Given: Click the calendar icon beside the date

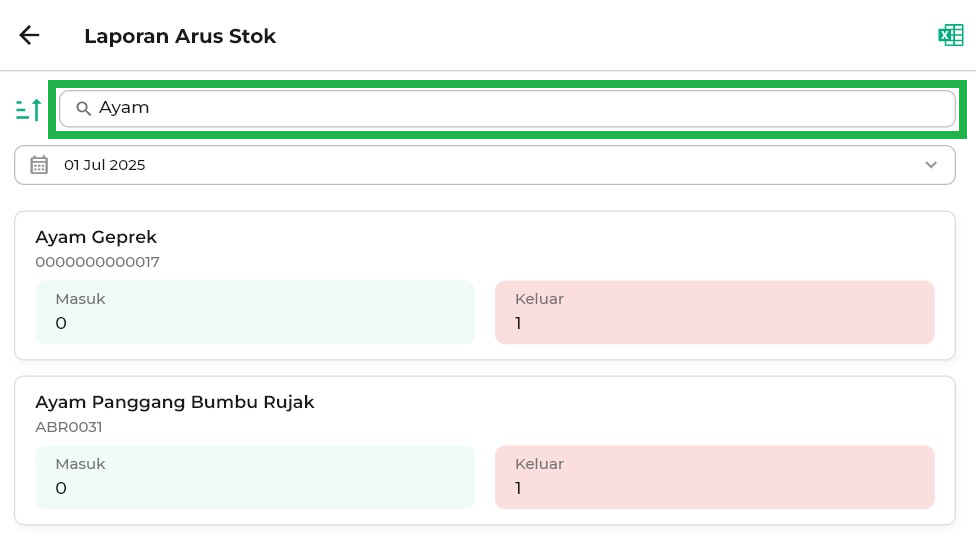Looking at the screenshot, I should pos(39,165).
